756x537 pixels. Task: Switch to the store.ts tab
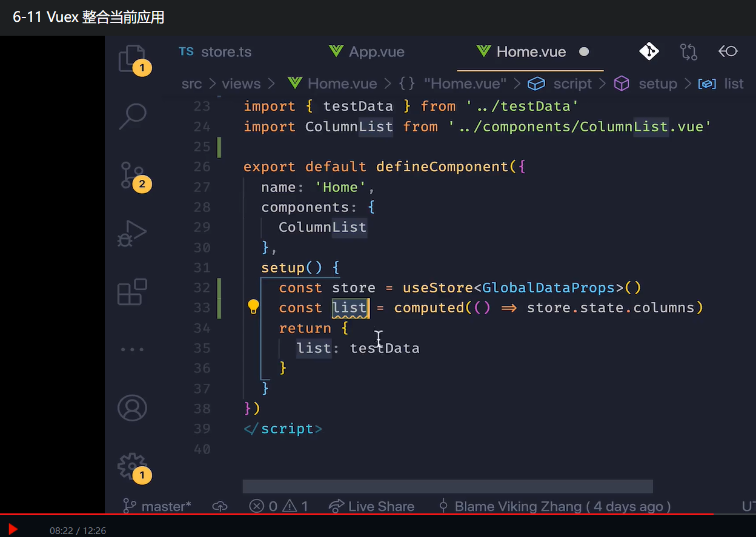[215, 51]
